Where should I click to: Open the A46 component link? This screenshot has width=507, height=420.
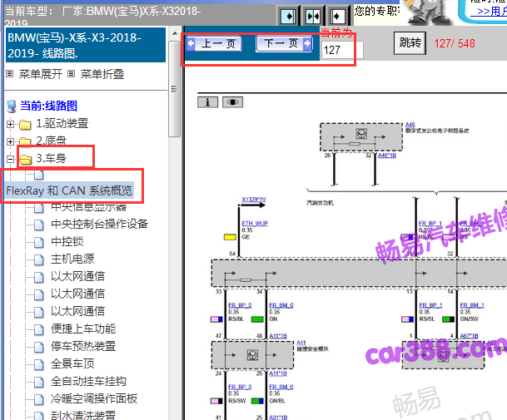click(x=410, y=125)
